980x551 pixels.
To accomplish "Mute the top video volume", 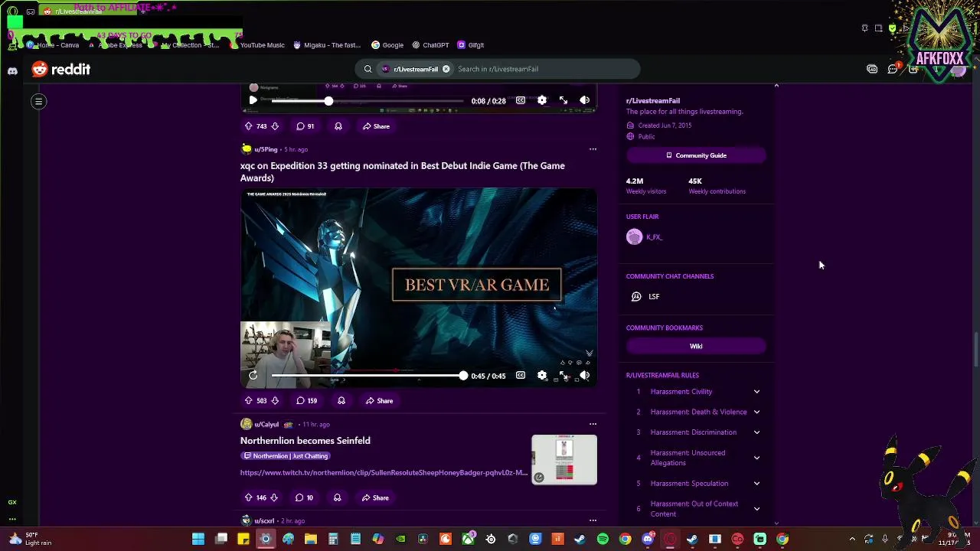I will 585,100.
